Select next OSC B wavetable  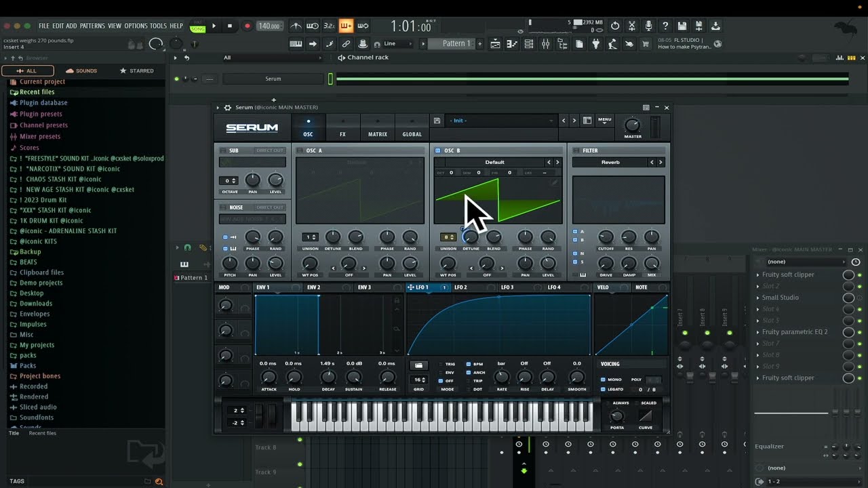pyautogui.click(x=557, y=162)
